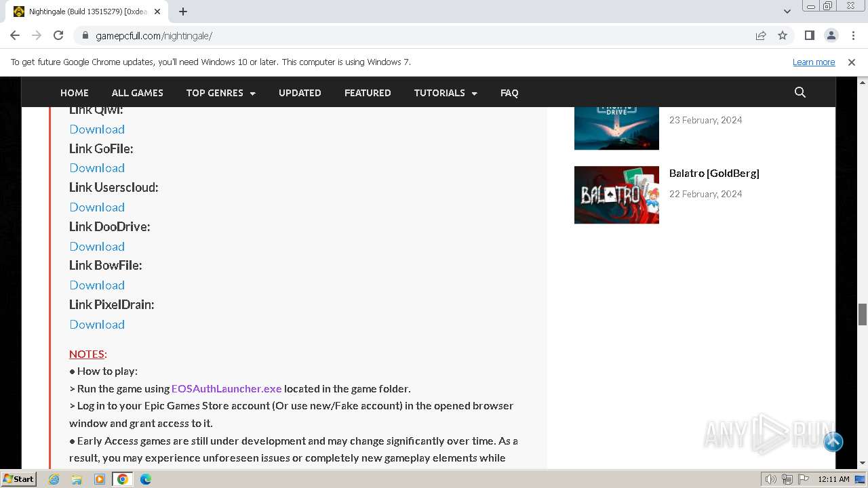868x488 pixels.
Task: Open FAQ menu item
Action: (509, 93)
